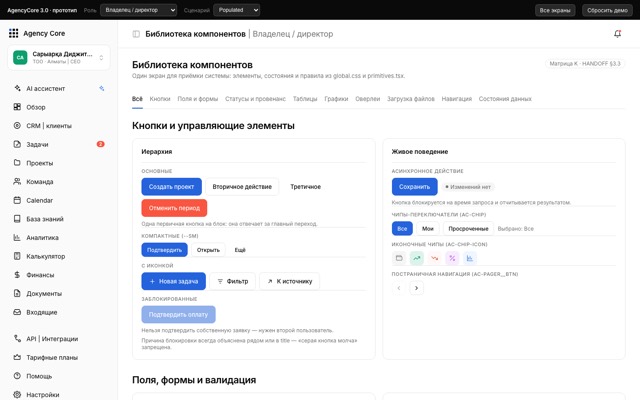This screenshot has width=640, height=400.
Task: Click the Вторичное действие button
Action: tap(242, 187)
